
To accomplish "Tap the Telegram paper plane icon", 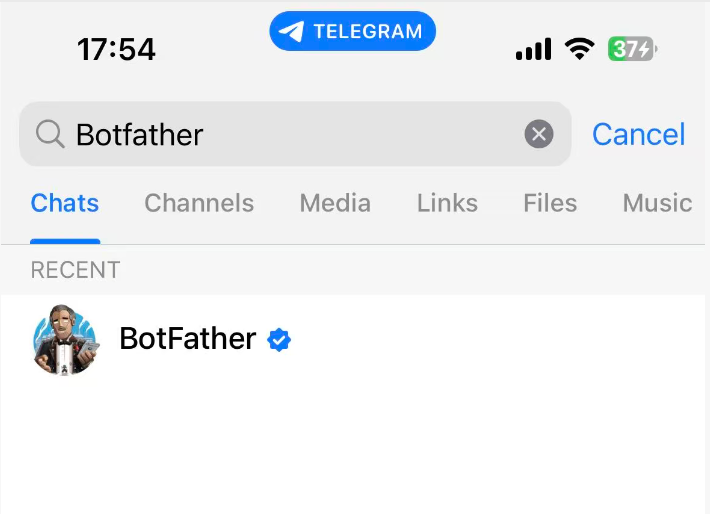I will (291, 32).
